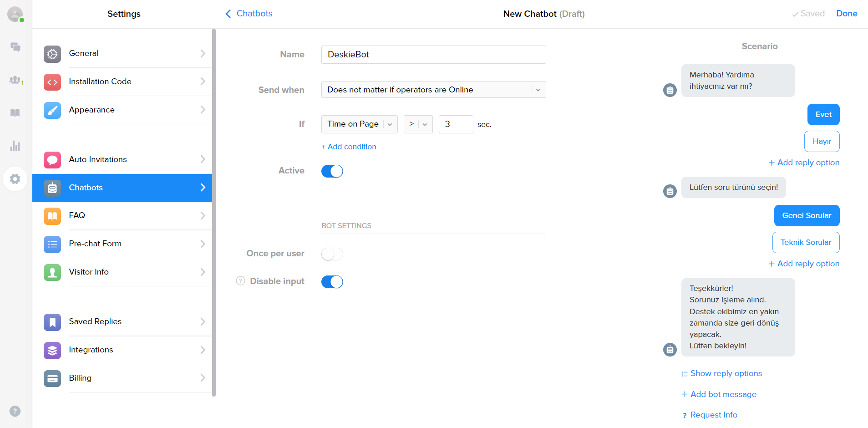This screenshot has height=428, width=868.
Task: Click the user avatar profile icon
Action: click(x=15, y=14)
